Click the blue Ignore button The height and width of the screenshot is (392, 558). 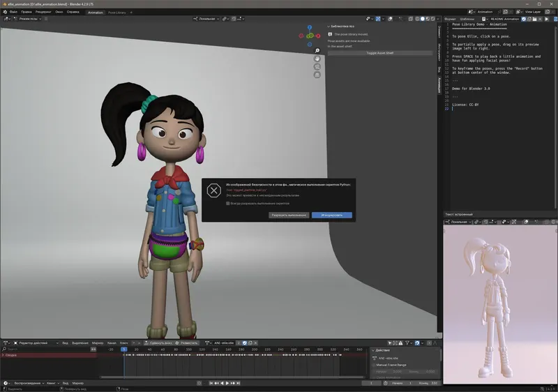click(x=331, y=215)
